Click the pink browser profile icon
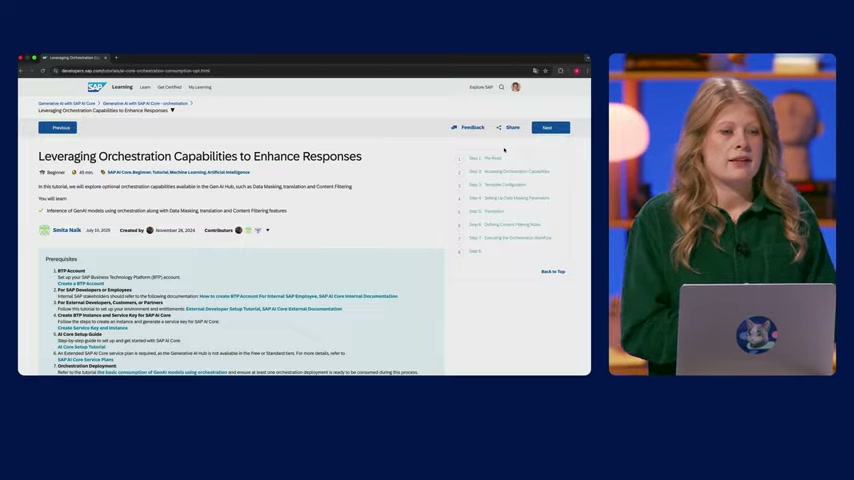The image size is (854, 480). tap(577, 71)
